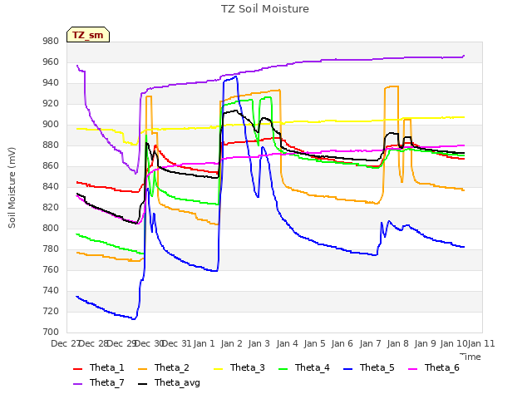Screen dimensions: 532x399
Task: Click the Jan 5 x-axis date label
Action: 314,343
